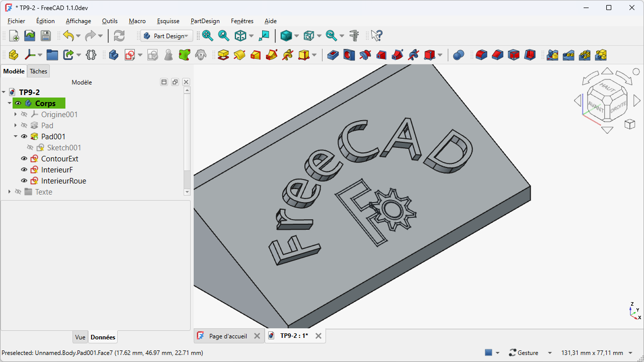Open the Part Design workbench dropdown
This screenshot has height=362, width=644.
(x=167, y=36)
